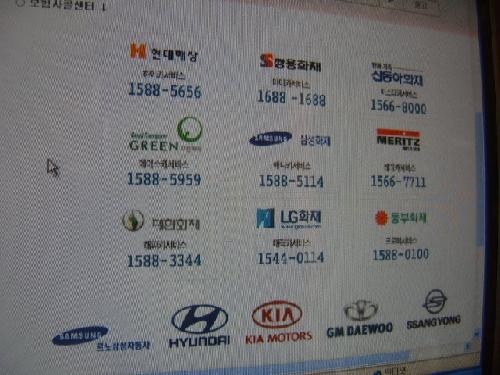Click the red Meritz logo
Viewport: 500px width, 375px height.
point(398,140)
